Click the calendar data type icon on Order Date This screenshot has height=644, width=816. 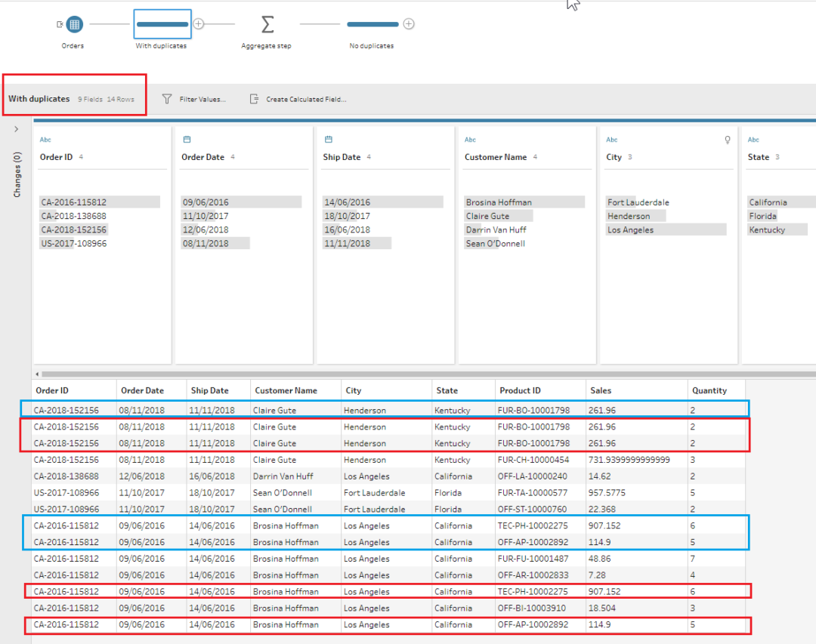[187, 139]
